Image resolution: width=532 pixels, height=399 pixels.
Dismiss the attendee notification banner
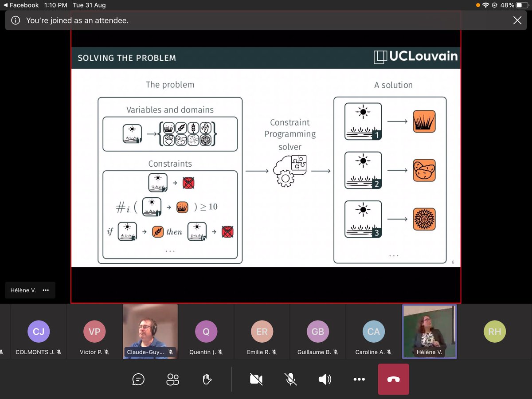point(517,20)
